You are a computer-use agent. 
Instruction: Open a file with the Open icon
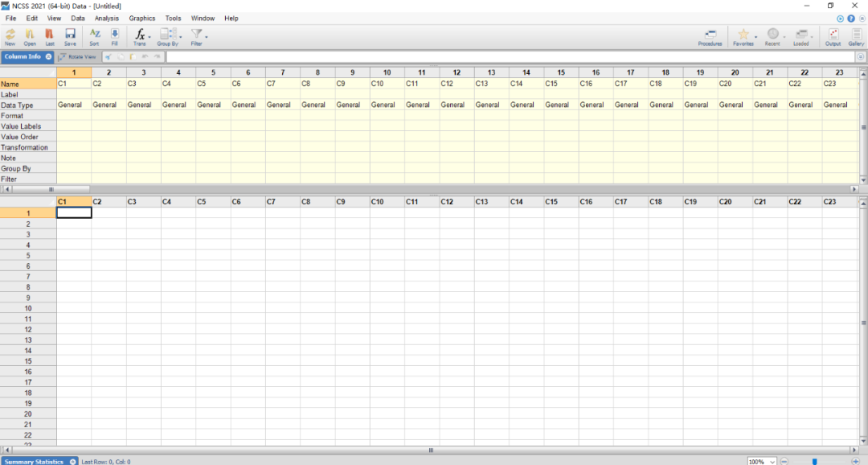[30, 35]
